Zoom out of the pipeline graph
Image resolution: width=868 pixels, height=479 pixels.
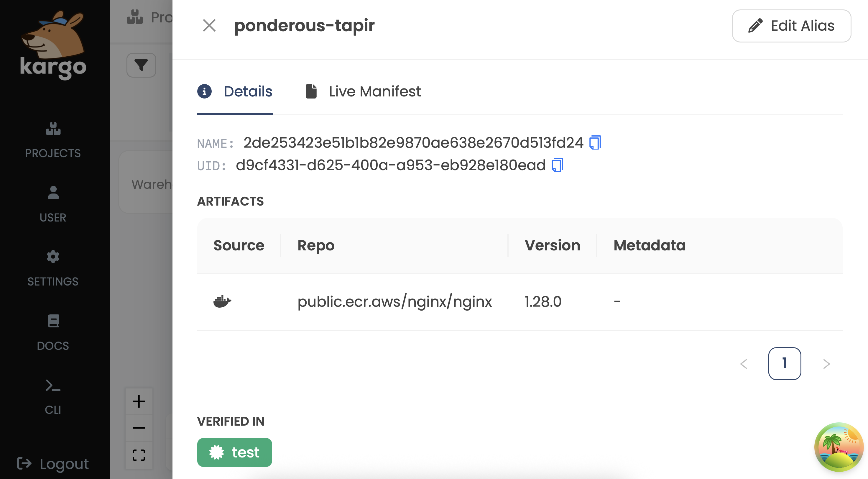(x=139, y=428)
